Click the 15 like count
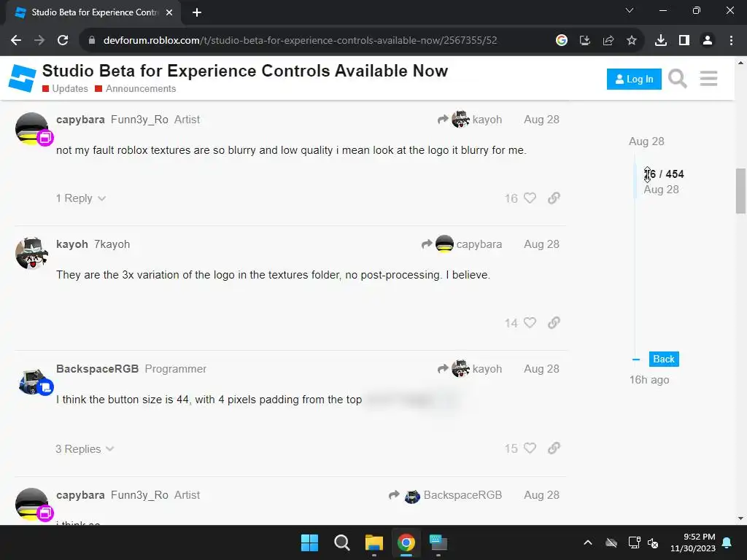Image resolution: width=747 pixels, height=560 pixels. [511, 448]
